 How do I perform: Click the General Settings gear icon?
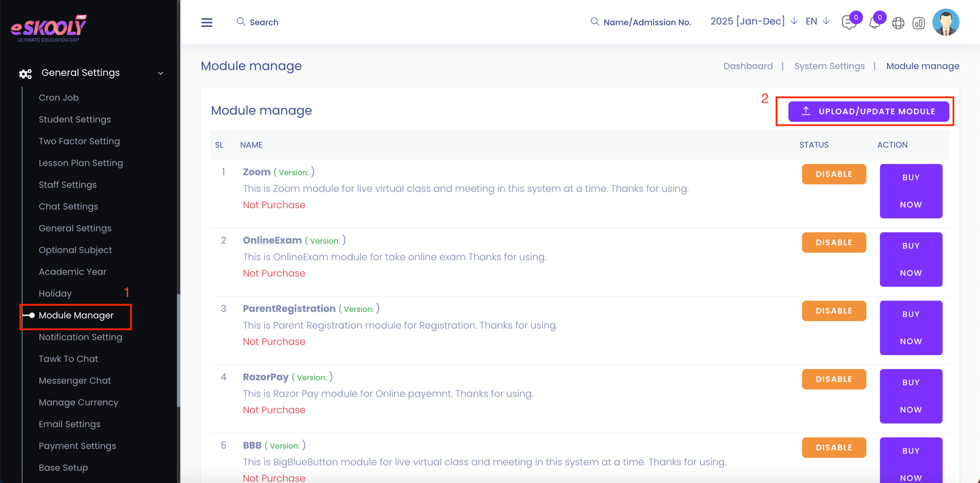[x=25, y=73]
